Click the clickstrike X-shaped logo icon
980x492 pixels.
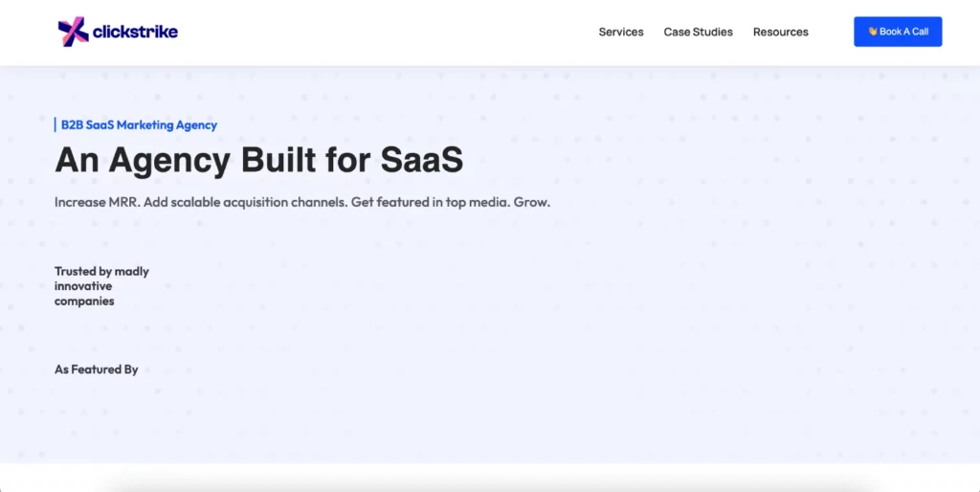coord(73,32)
